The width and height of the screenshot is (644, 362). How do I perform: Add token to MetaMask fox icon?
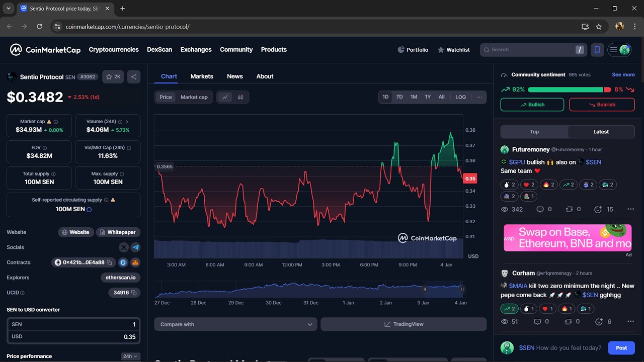pyautogui.click(x=135, y=262)
